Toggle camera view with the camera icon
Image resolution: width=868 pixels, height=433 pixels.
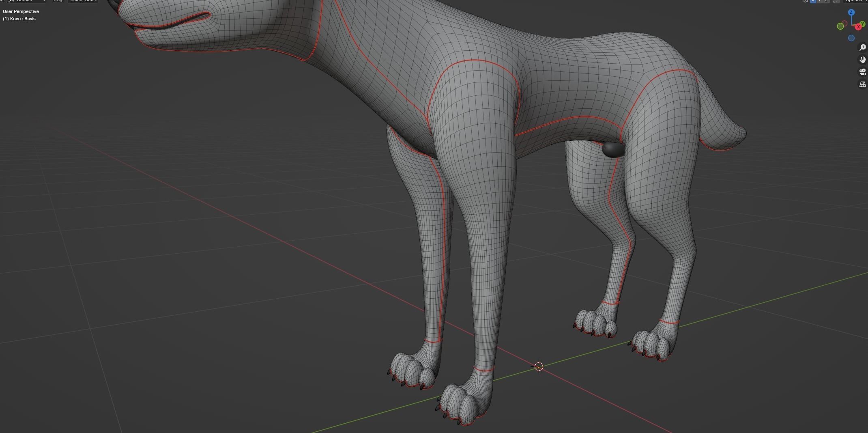tap(863, 72)
